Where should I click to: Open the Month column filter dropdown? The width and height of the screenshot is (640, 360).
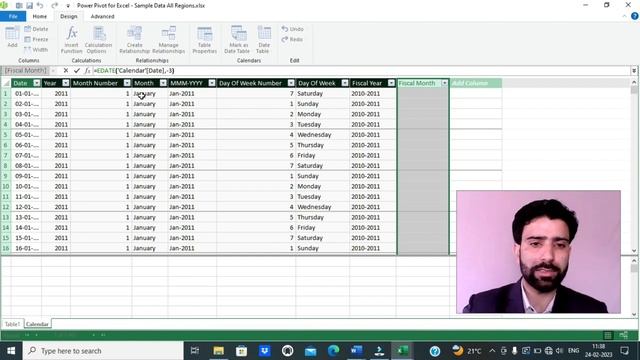coord(163,83)
